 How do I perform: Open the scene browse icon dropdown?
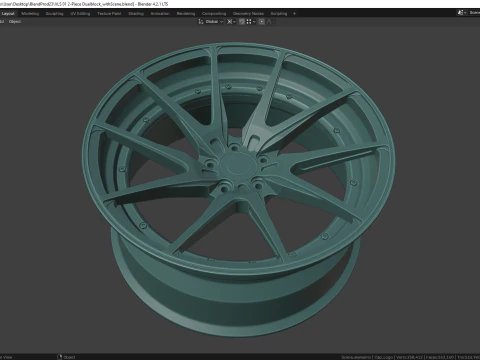(462, 13)
